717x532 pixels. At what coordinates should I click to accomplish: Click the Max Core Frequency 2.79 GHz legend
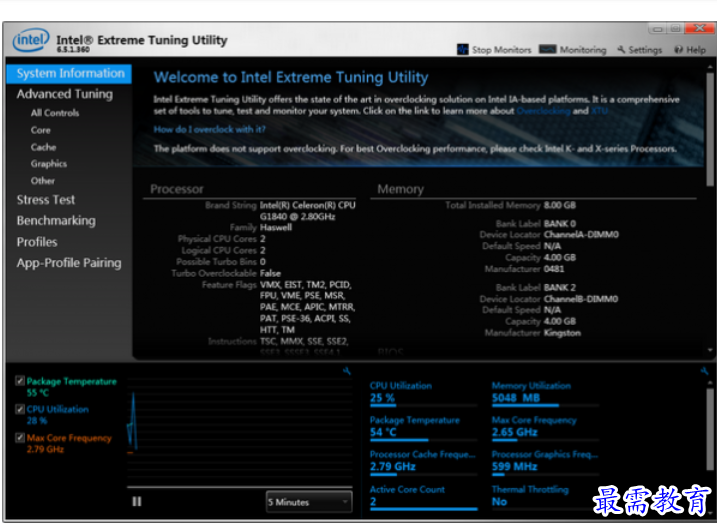tap(69, 443)
